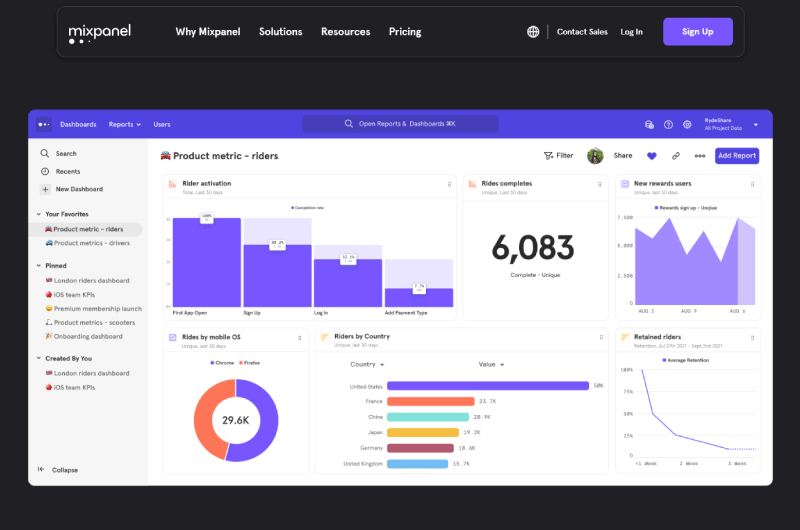Click the user avatar next to Share
The width and height of the screenshot is (800, 530).
coord(595,156)
